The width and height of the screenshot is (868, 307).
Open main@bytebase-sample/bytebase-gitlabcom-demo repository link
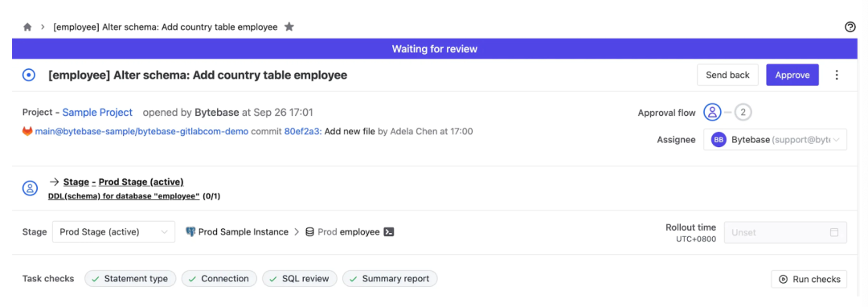(141, 132)
